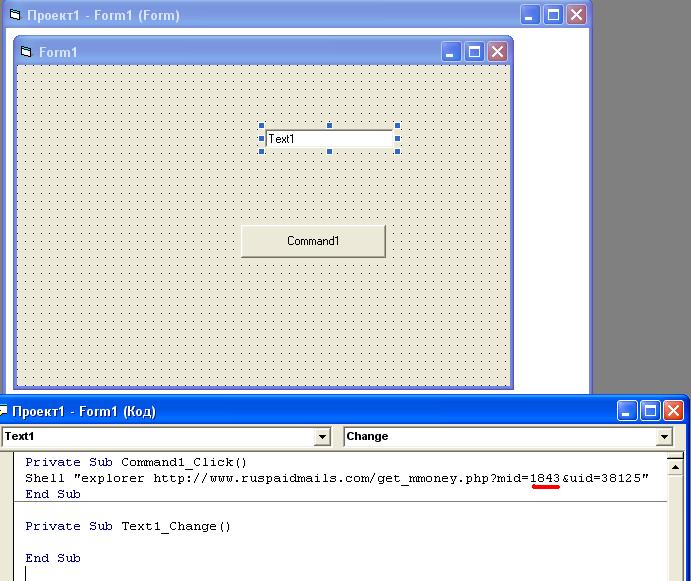This screenshot has width=691, height=581.
Task: Place cursor on Private Sub Text1_Change() line
Action: (128, 526)
